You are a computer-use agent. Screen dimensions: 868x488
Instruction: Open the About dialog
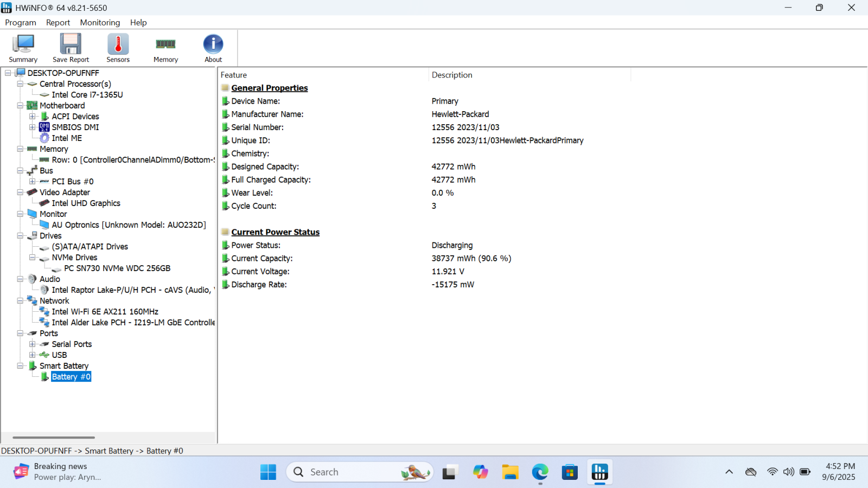point(213,47)
